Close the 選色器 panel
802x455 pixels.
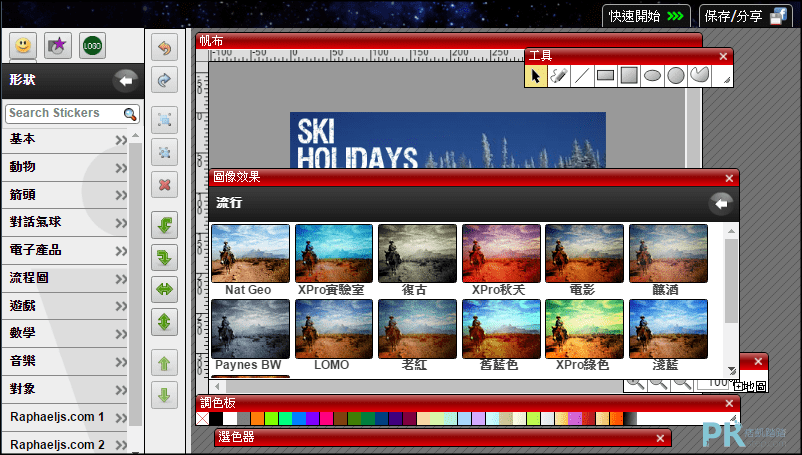[660, 438]
